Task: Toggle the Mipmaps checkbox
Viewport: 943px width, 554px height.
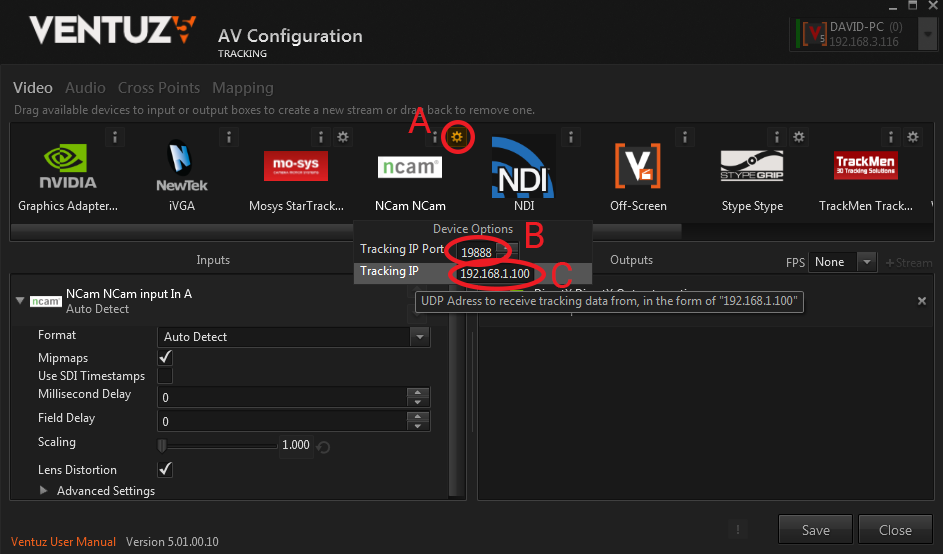Action: pyautogui.click(x=165, y=358)
